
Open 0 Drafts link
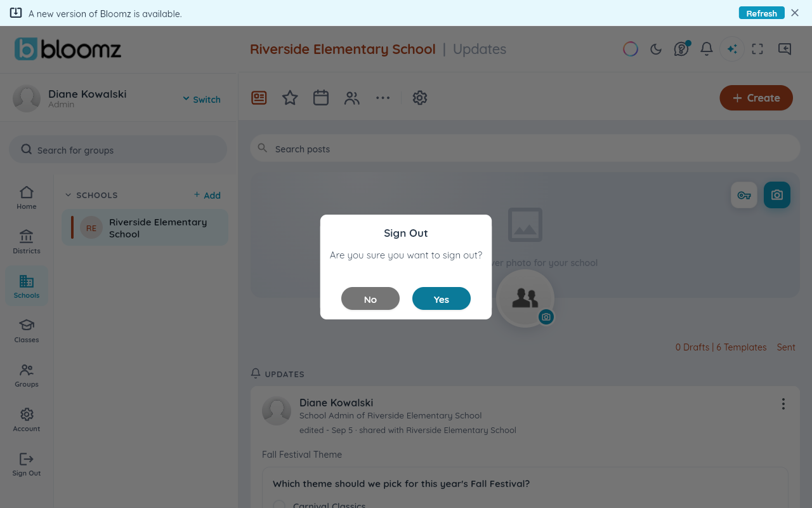click(x=692, y=347)
